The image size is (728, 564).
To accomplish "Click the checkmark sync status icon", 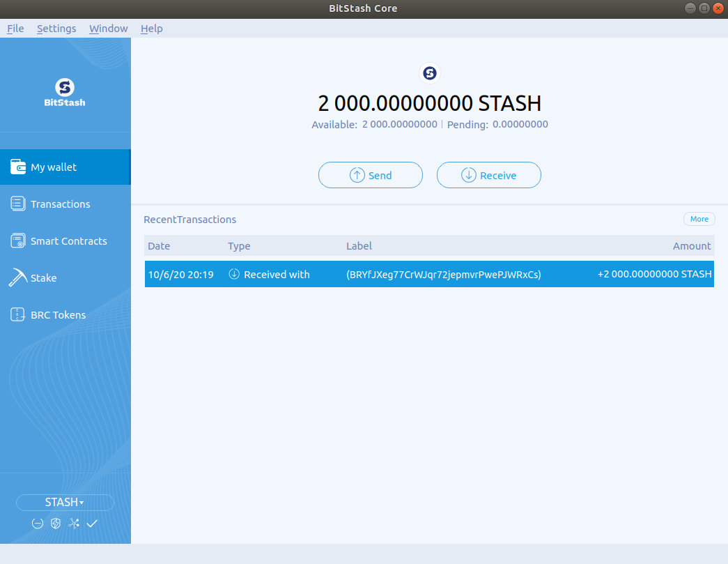I will [92, 524].
